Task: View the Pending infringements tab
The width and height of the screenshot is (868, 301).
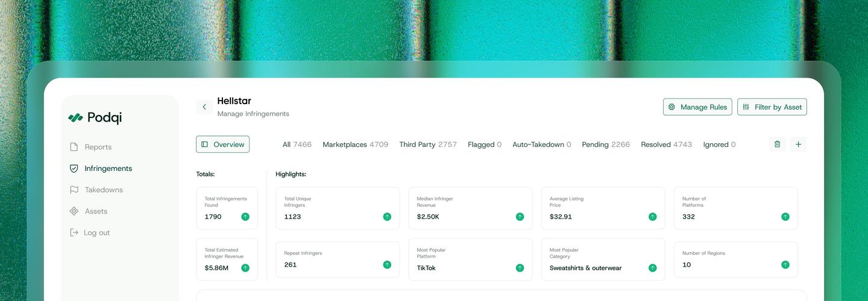Action: 605,144
